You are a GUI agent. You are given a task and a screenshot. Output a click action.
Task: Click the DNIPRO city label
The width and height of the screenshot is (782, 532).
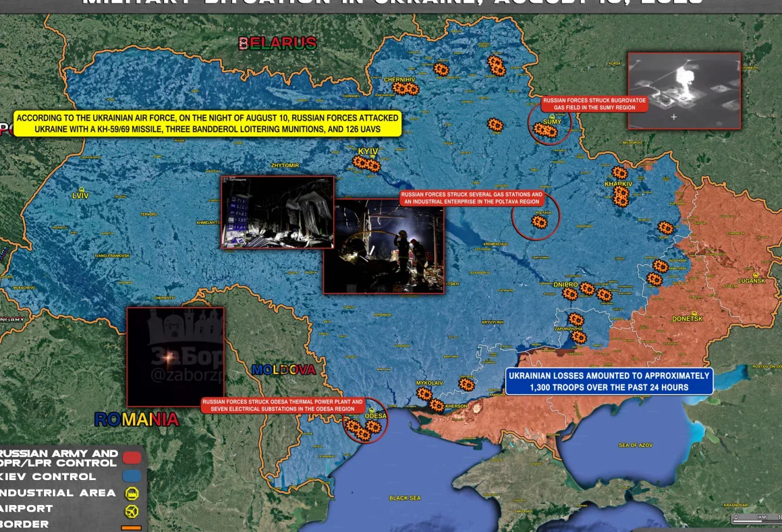565,285
